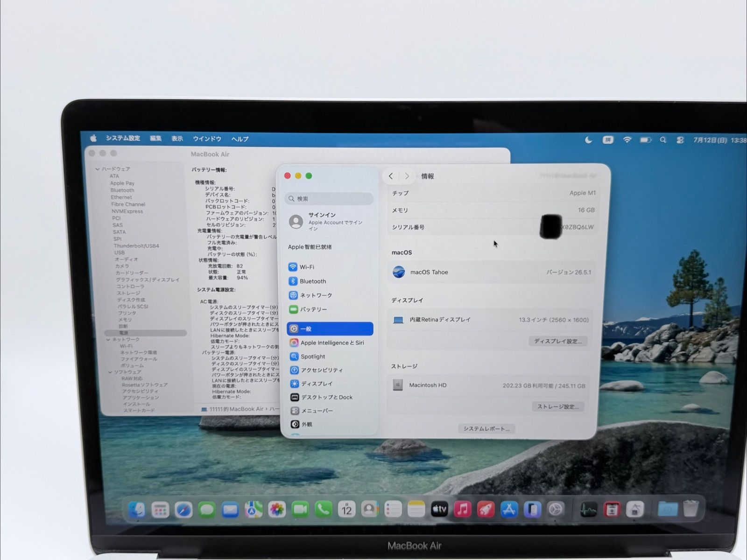Open the 編集 menu
This screenshot has height=560, width=747.
(x=156, y=139)
